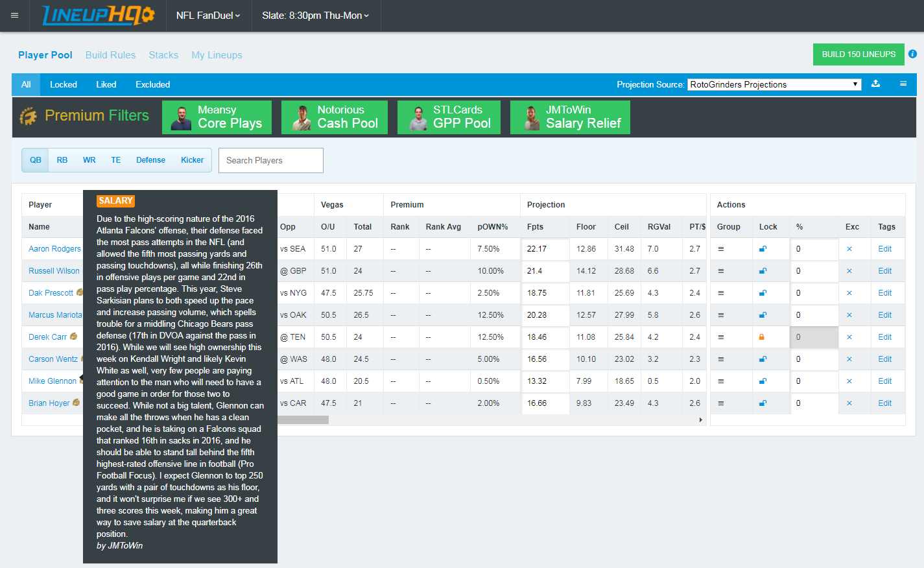Exclude Dak Prescott with the X icon

[x=850, y=292]
